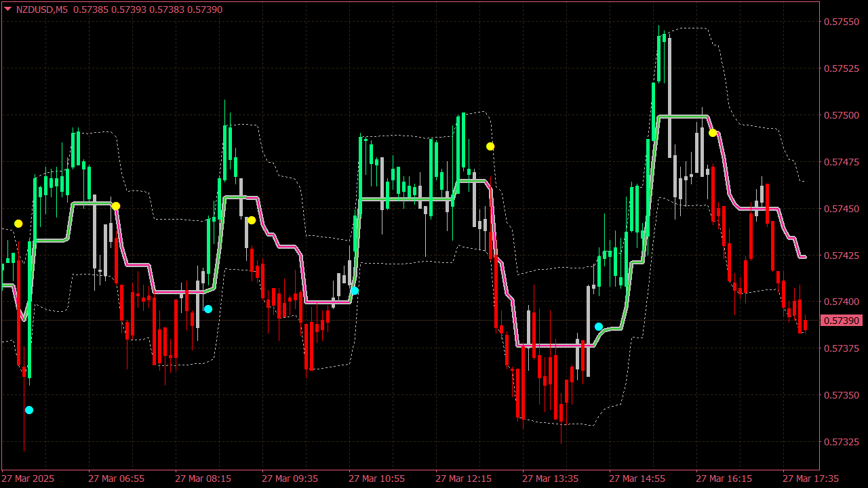Viewport: 868px width, 488px height.
Task: Select the cyan dot nearest 08:15
Action: tap(208, 309)
